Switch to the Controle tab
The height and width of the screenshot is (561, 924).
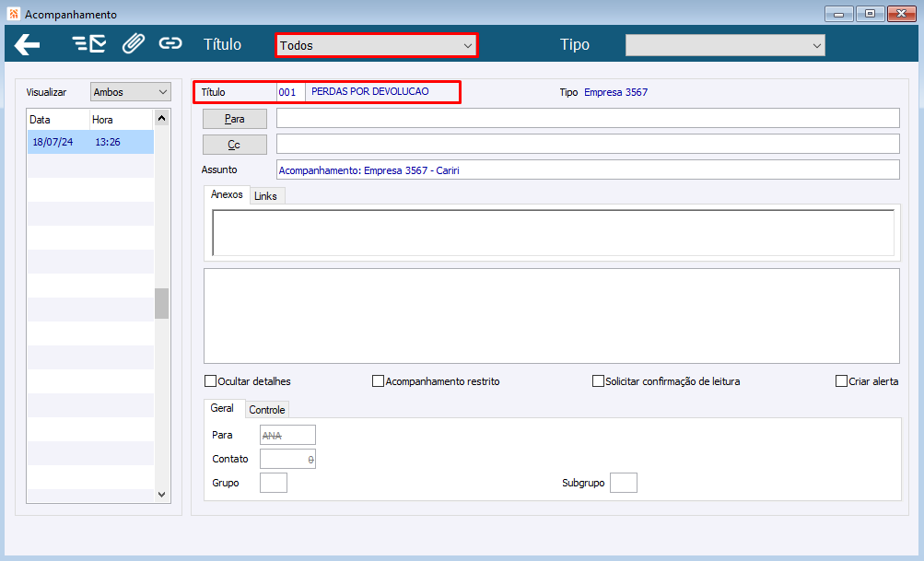click(267, 410)
